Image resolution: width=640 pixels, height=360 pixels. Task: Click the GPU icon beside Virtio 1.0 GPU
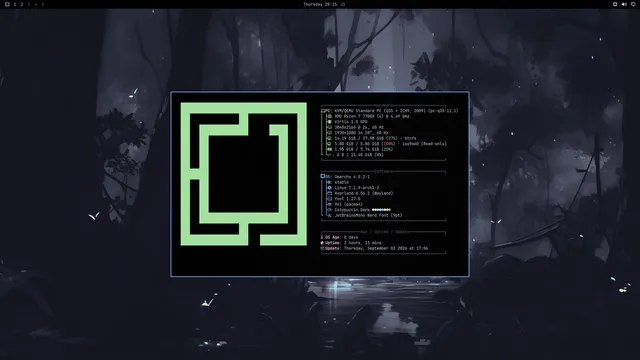329,122
